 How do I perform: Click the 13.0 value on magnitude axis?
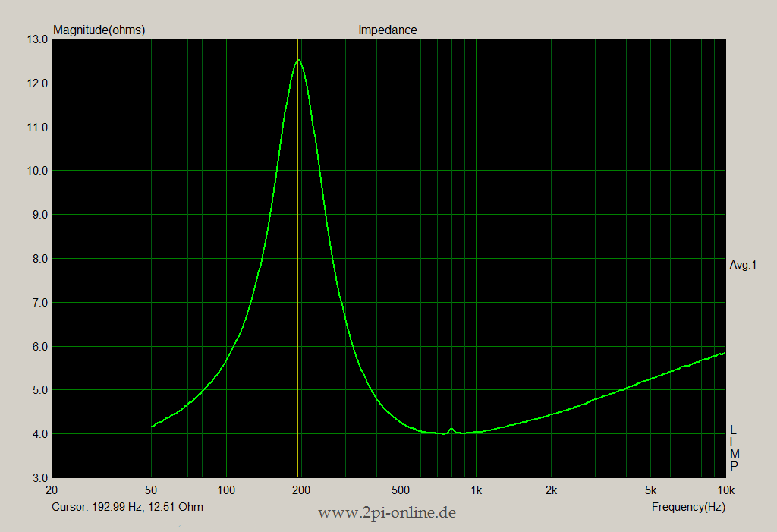38,39
